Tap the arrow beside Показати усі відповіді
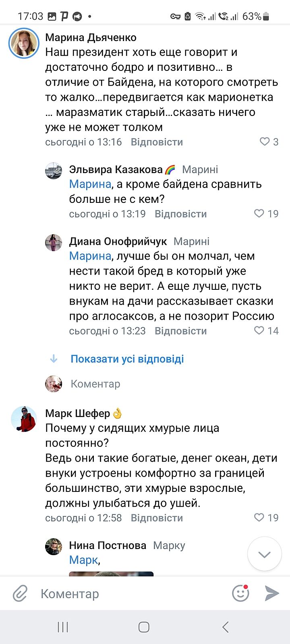290x644 pixels. click(54, 359)
